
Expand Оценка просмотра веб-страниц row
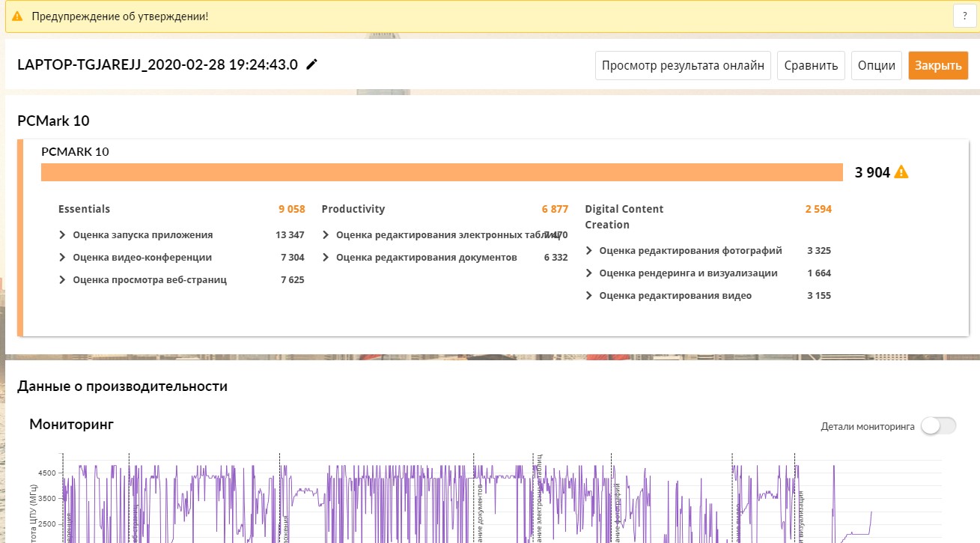click(63, 280)
